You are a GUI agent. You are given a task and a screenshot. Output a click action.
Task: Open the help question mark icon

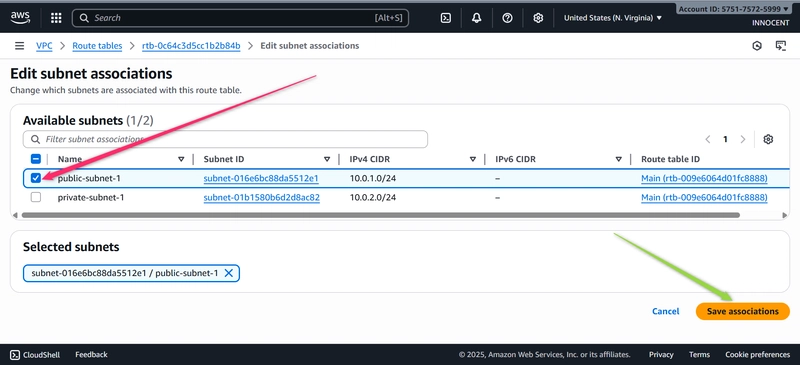(x=507, y=18)
